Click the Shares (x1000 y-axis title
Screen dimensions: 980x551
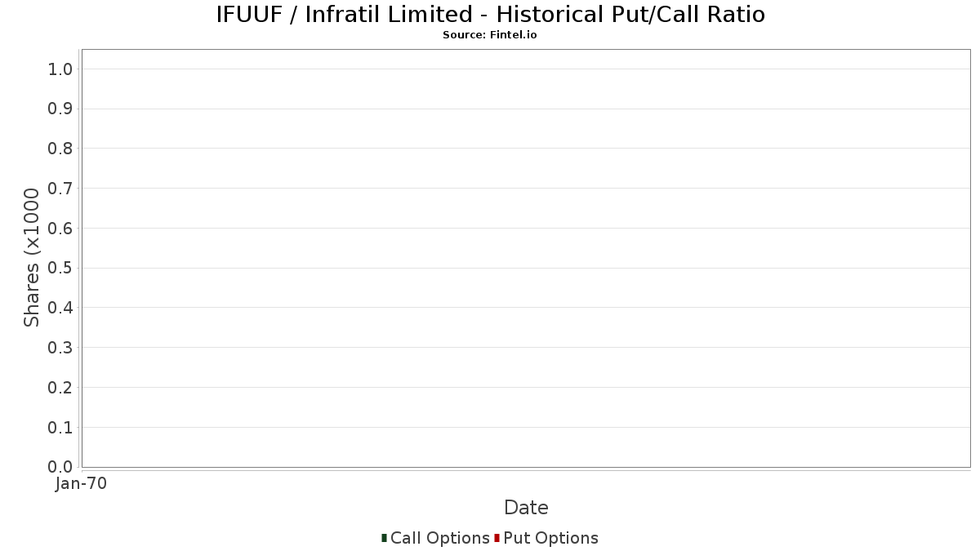(32, 258)
